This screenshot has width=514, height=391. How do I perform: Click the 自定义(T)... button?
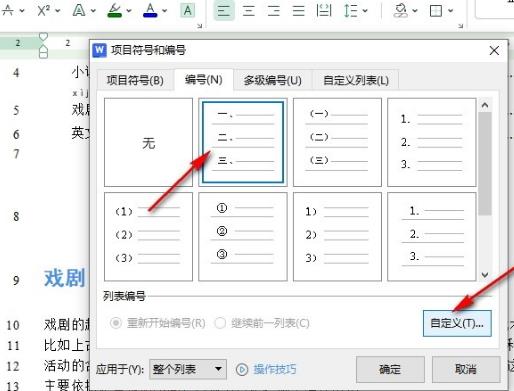pos(457,323)
